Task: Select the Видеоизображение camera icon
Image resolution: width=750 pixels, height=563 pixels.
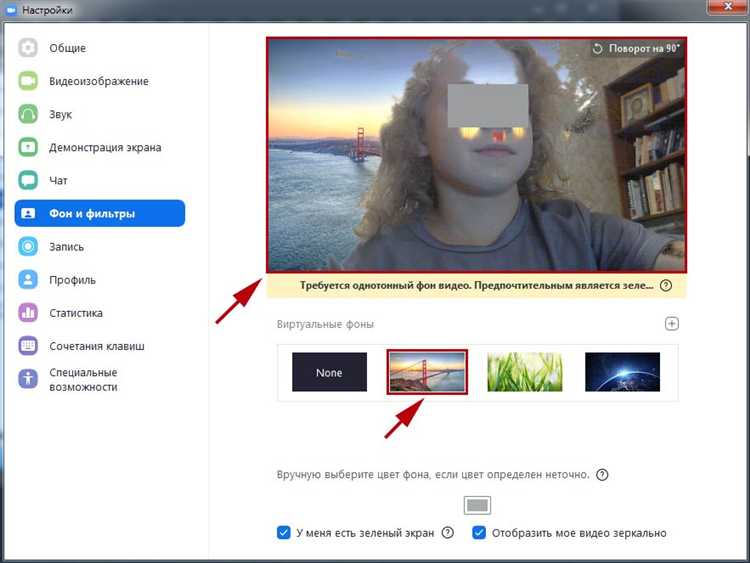Action: [x=28, y=81]
